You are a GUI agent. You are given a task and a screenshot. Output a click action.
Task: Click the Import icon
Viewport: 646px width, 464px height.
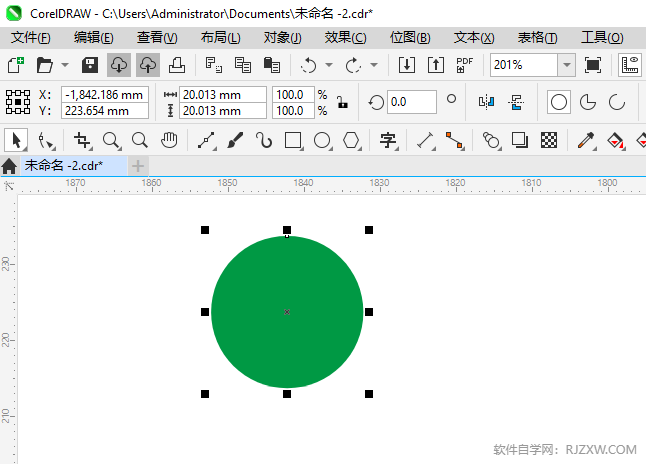click(407, 65)
